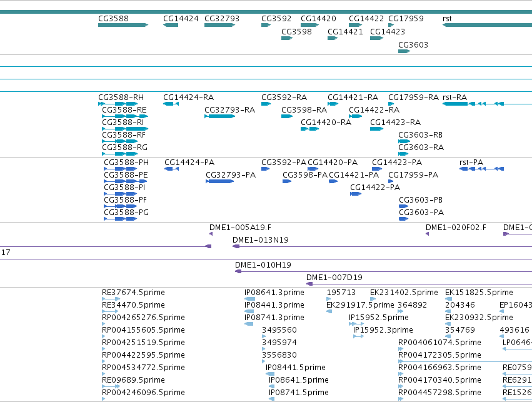Click protein CG14421-PA
The height and width of the screenshot is (402, 532).
click(x=333, y=181)
